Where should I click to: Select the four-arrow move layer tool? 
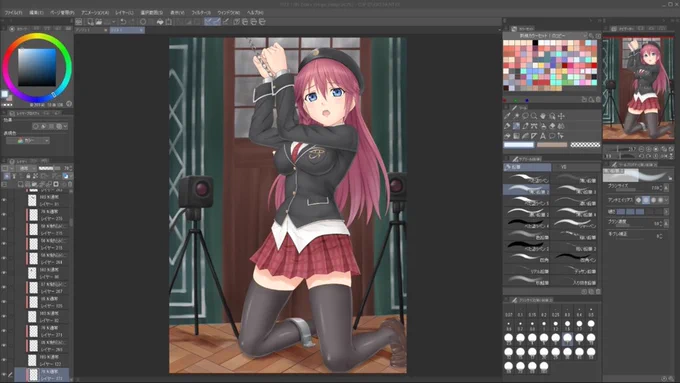click(561, 116)
